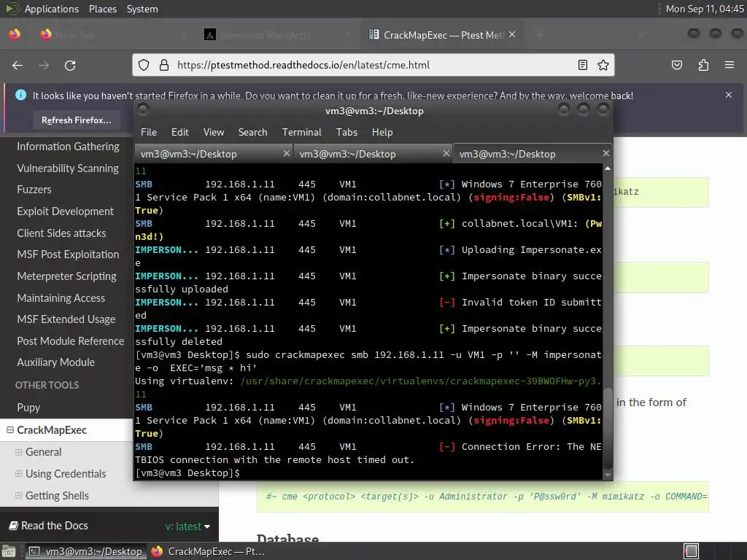Click the info icon in notification bar
This screenshot has width=747, height=560.
pos(21,95)
